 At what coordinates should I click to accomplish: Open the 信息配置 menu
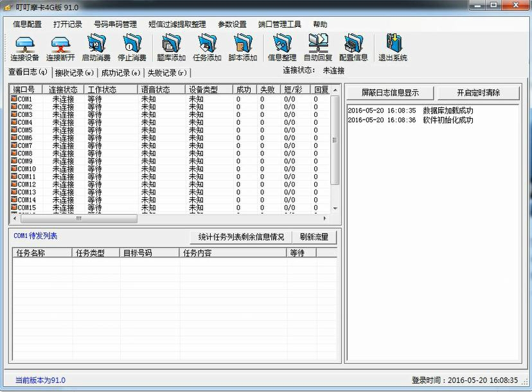(x=27, y=24)
